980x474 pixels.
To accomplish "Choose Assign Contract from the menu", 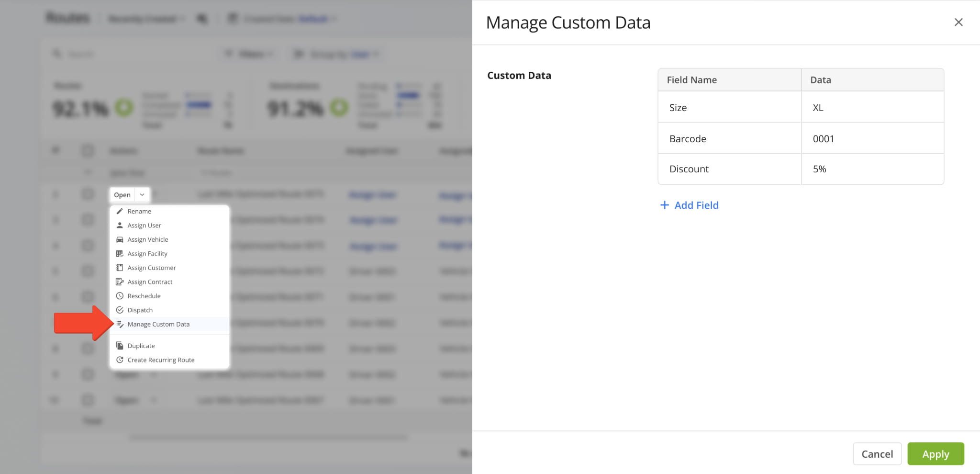I will pyautogui.click(x=150, y=282).
